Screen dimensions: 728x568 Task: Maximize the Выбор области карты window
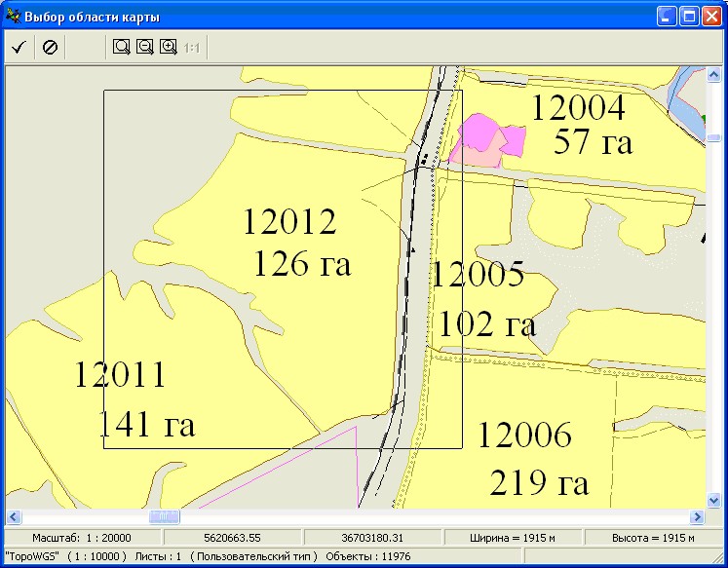click(x=689, y=17)
